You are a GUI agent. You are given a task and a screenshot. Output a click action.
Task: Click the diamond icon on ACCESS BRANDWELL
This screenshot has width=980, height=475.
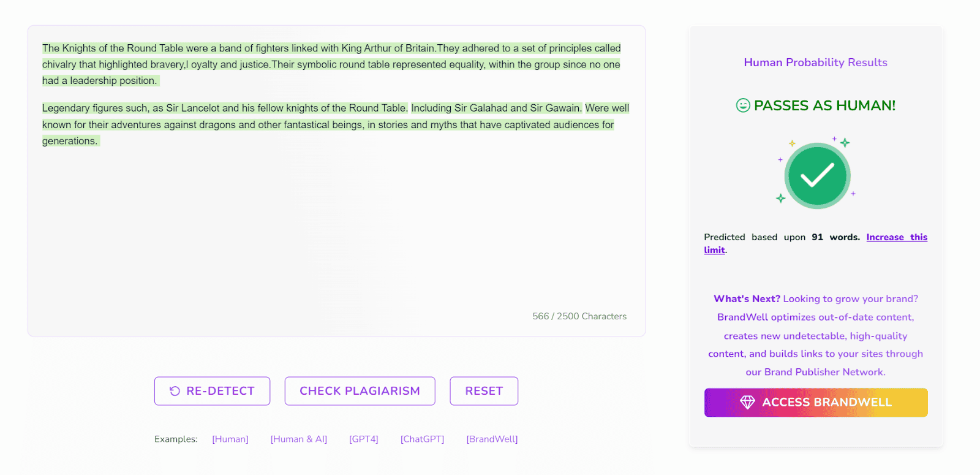click(x=747, y=402)
